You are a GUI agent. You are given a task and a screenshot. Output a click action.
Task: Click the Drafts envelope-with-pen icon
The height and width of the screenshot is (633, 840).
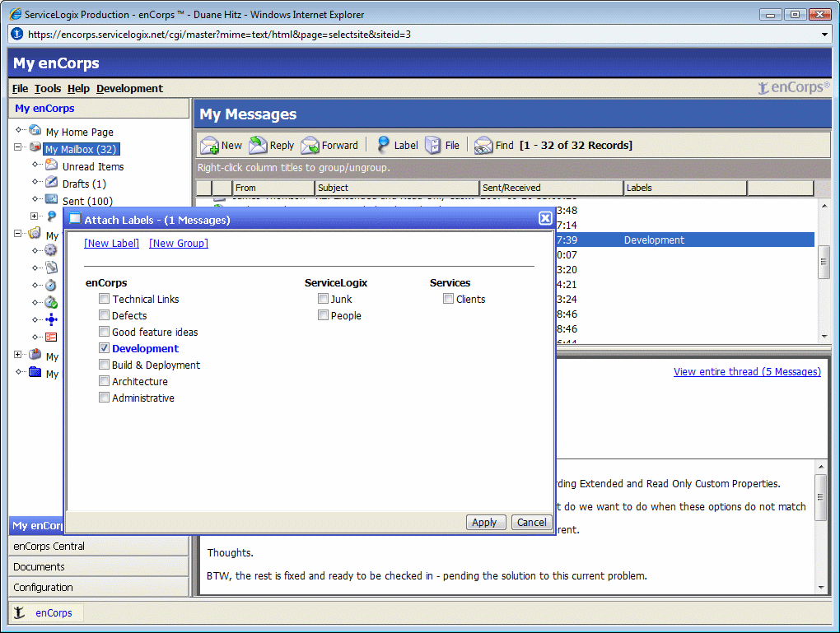[51, 182]
